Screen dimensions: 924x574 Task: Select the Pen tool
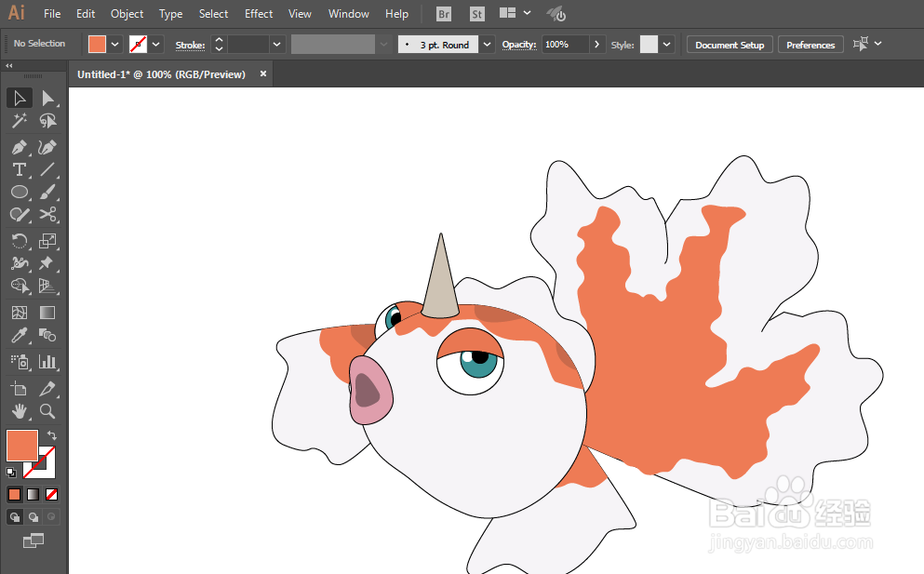20,147
